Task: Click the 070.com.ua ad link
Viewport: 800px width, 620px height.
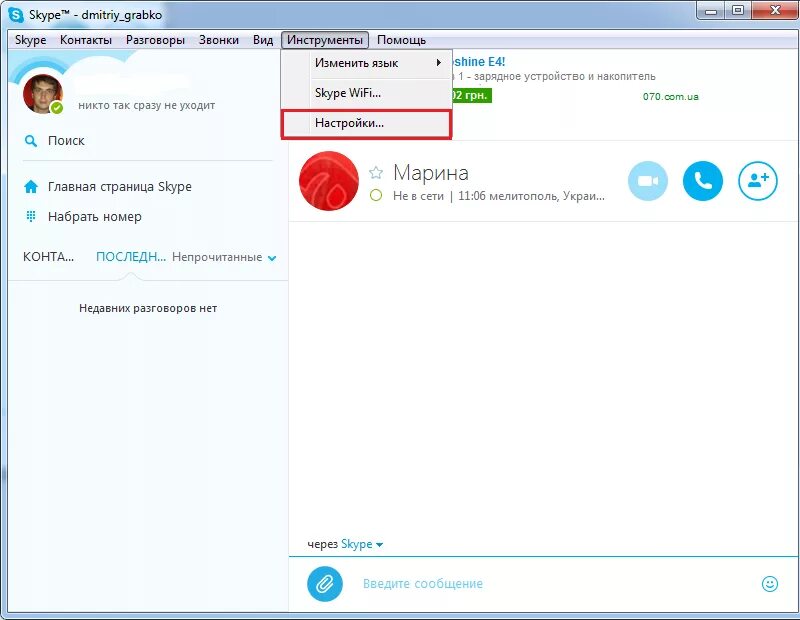Action: point(670,96)
